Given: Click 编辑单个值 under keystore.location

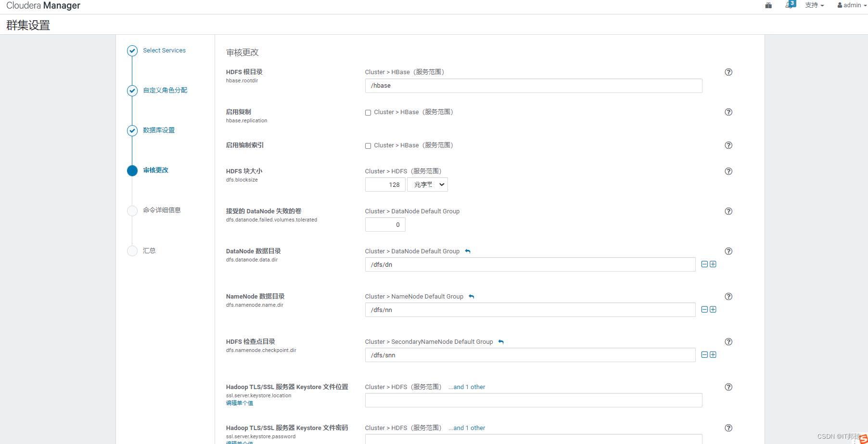Looking at the screenshot, I should 240,403.
